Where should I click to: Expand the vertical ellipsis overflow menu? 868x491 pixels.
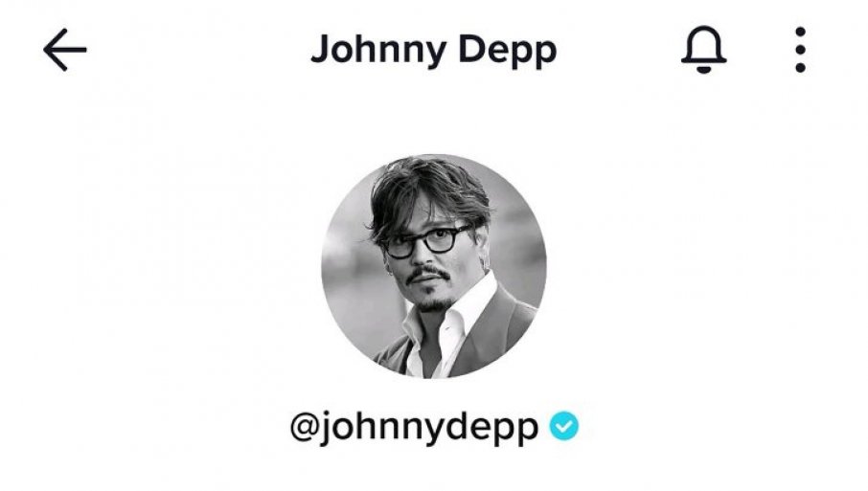coord(800,50)
